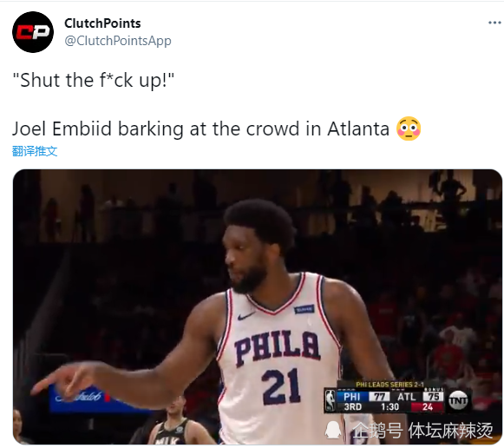Open the tweet three-dot more menu
The image size is (504, 448).
tap(494, 23)
